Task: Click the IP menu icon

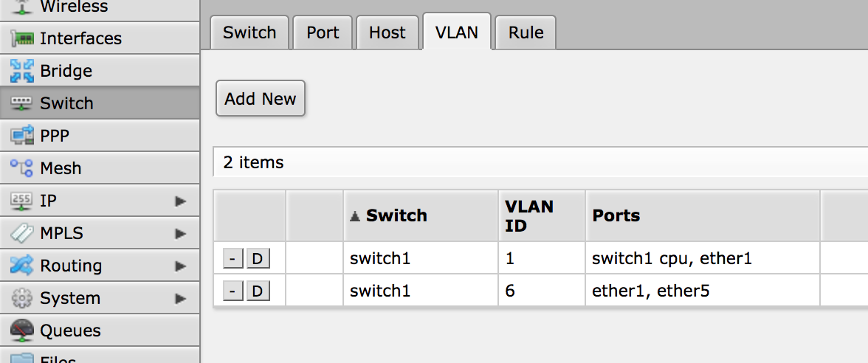Action: point(21,201)
